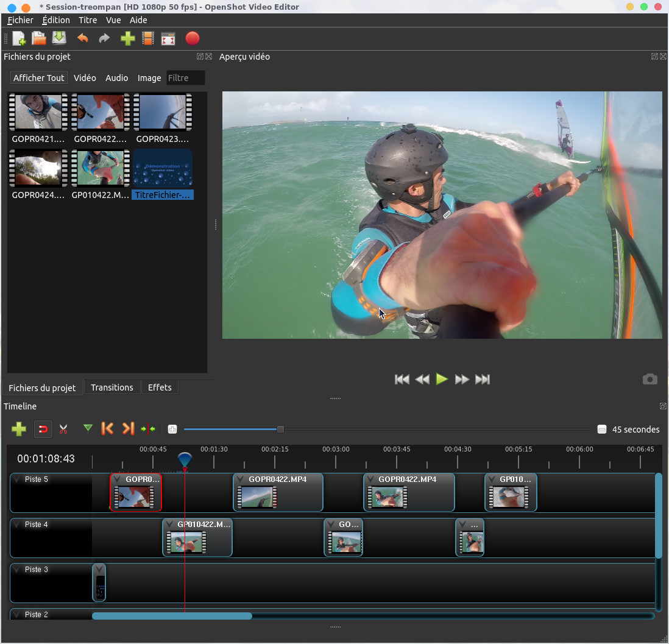
Task: Jump to Previous Marker arrow
Action: tap(107, 429)
